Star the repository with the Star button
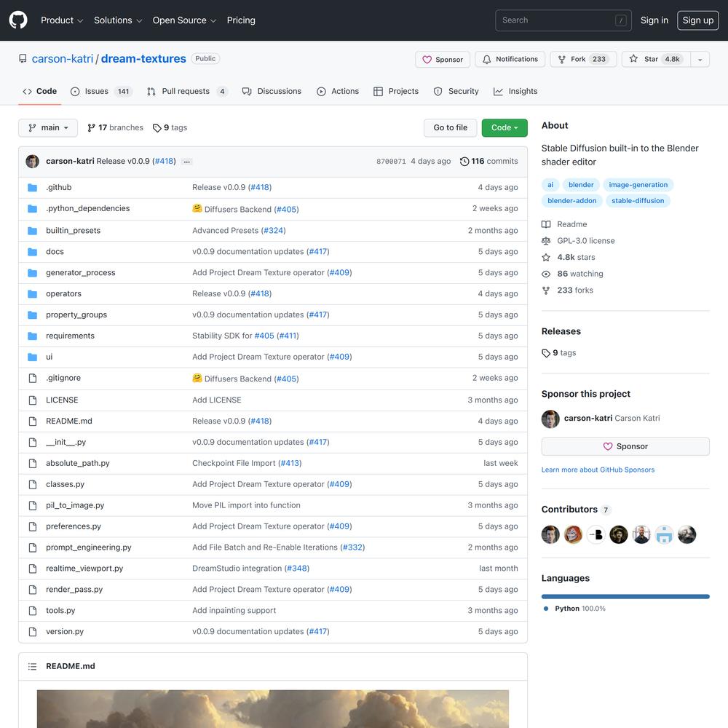 (656, 60)
